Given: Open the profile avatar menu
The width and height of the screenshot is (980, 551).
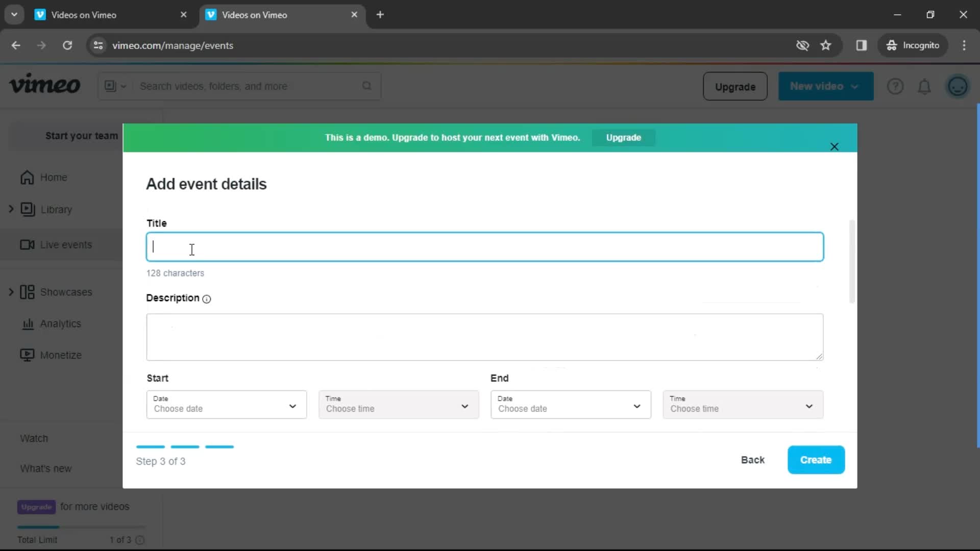Looking at the screenshot, I should (958, 86).
